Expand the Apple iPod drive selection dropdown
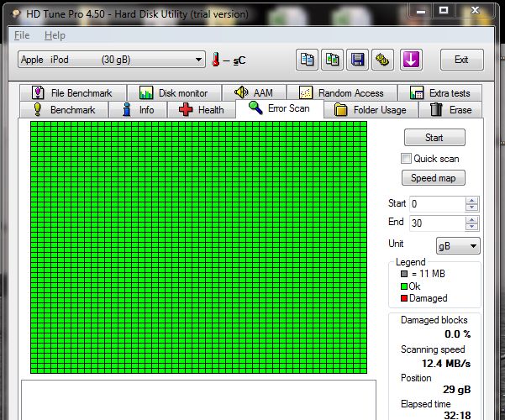This screenshot has width=505, height=420. (198, 60)
